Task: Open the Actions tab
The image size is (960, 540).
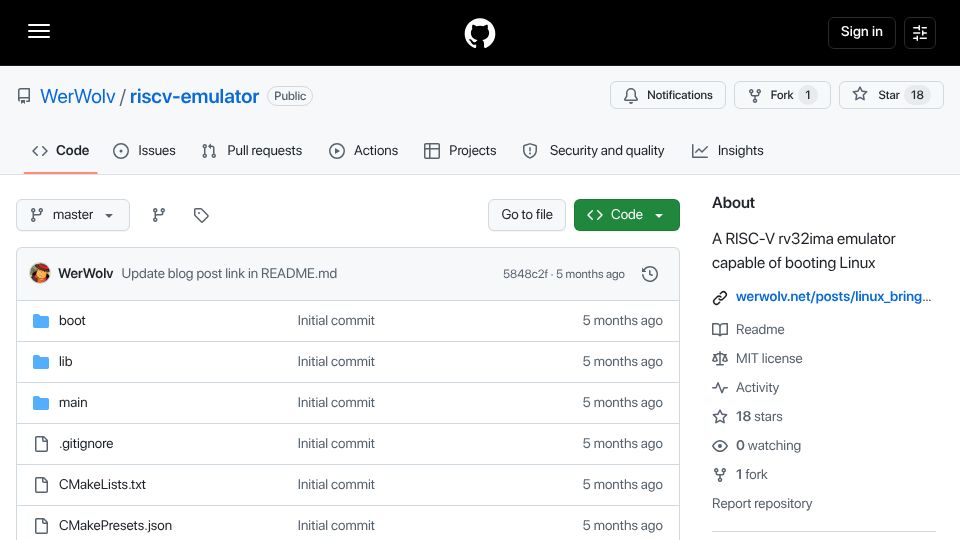Action: point(364,151)
